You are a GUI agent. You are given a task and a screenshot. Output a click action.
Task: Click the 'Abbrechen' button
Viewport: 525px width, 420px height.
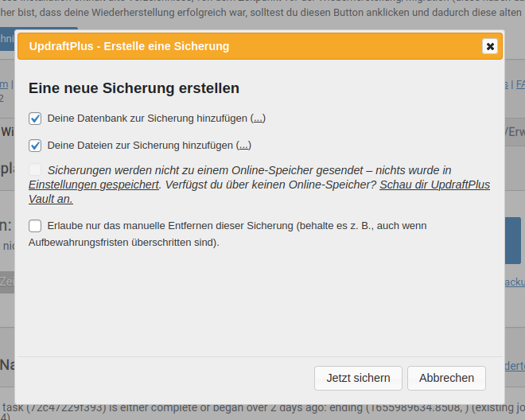click(447, 378)
